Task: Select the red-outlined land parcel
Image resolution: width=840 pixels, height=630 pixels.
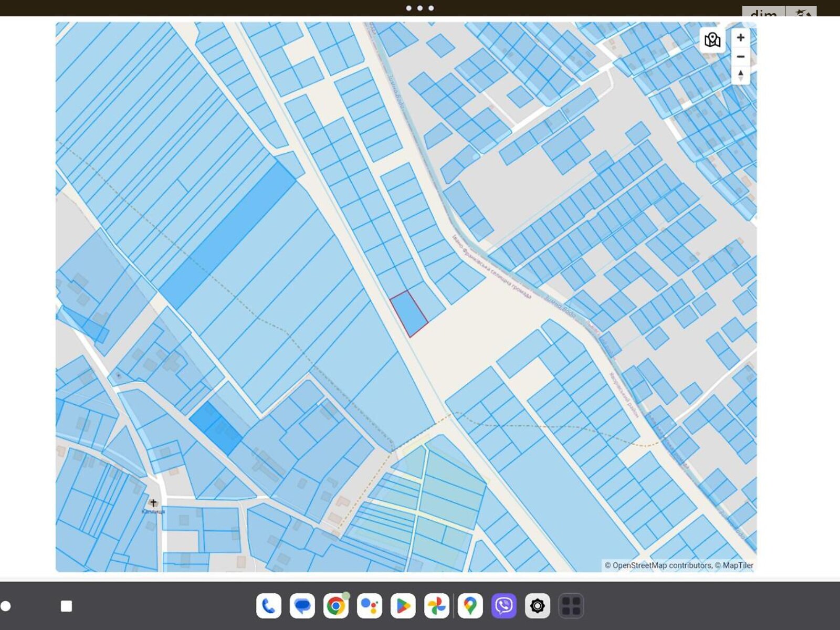Action: pos(408,314)
